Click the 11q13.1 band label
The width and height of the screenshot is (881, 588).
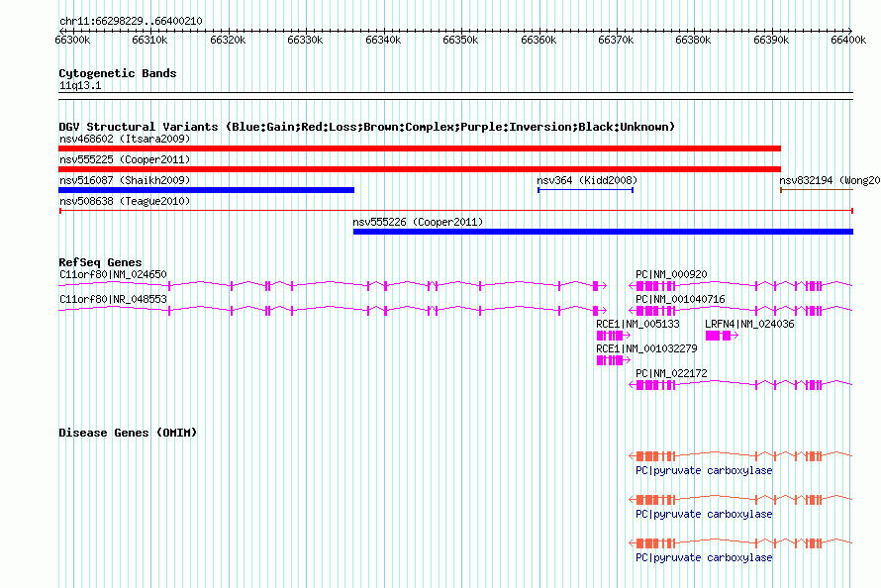[x=80, y=85]
